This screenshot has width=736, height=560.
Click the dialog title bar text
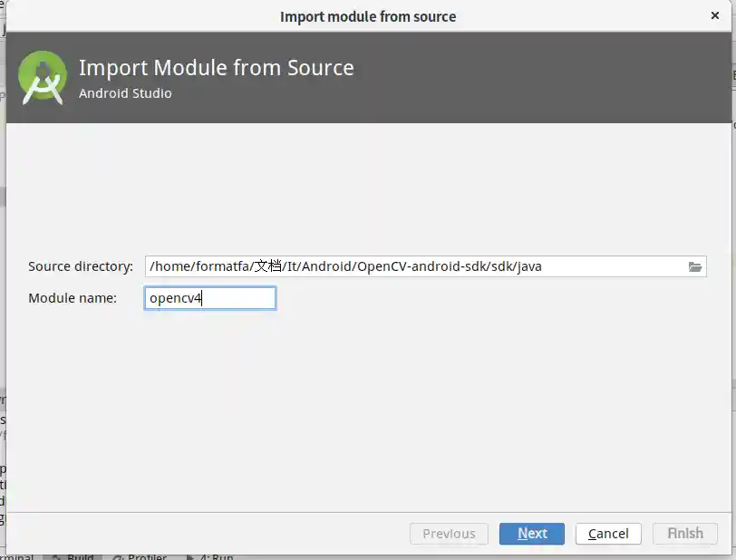pyautogui.click(x=368, y=16)
